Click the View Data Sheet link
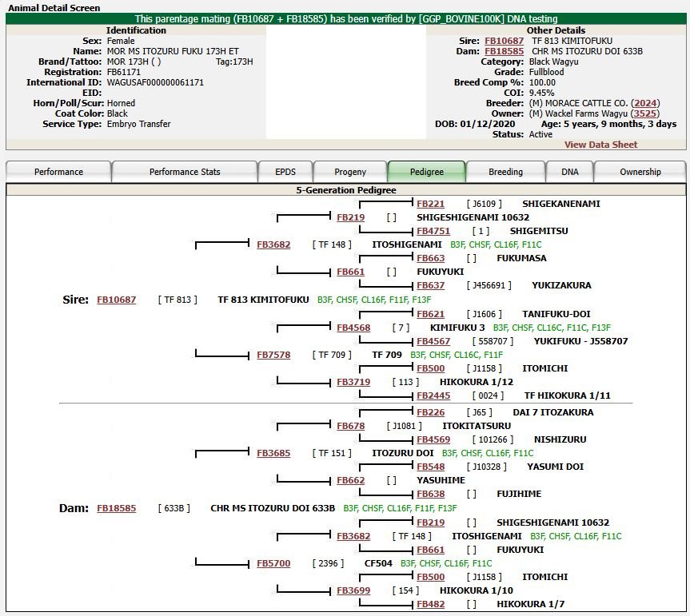The height and width of the screenshot is (616, 690). pyautogui.click(x=600, y=145)
